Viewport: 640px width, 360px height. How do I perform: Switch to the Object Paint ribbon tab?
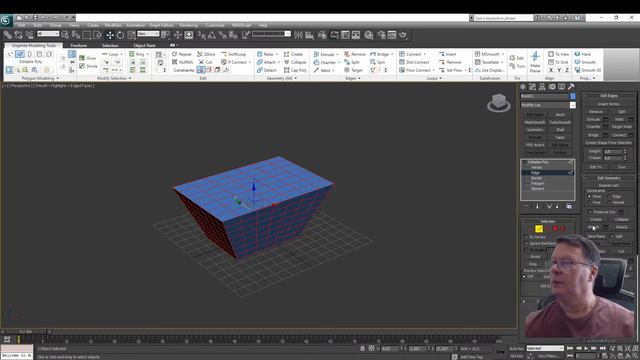click(144, 45)
